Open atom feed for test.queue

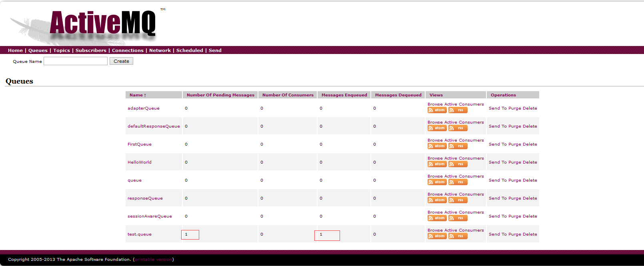(437, 236)
